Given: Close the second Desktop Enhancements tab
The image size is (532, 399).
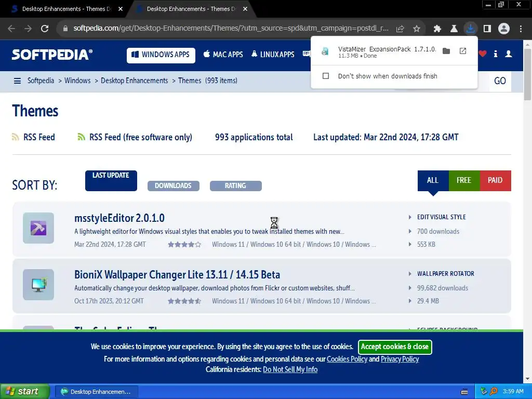Looking at the screenshot, I should coord(245,9).
